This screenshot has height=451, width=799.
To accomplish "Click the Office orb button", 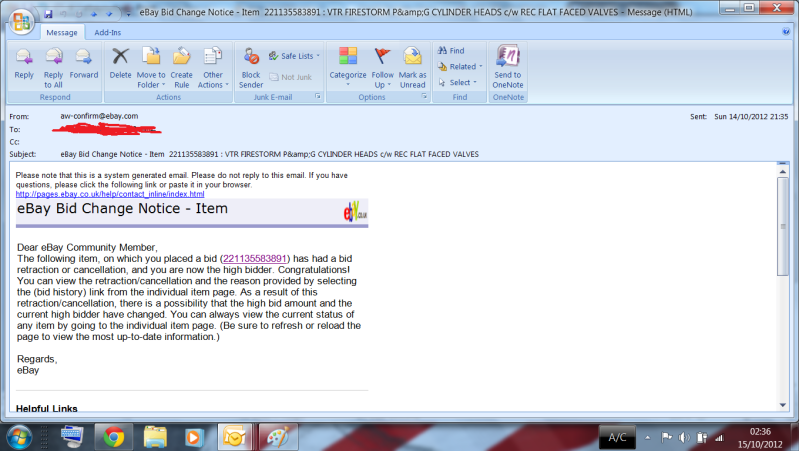I will point(22,21).
